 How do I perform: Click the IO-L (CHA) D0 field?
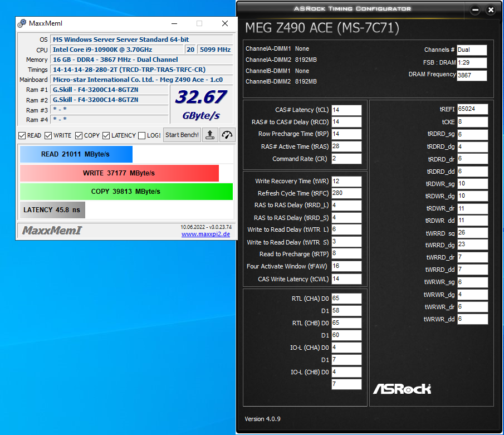click(x=346, y=348)
